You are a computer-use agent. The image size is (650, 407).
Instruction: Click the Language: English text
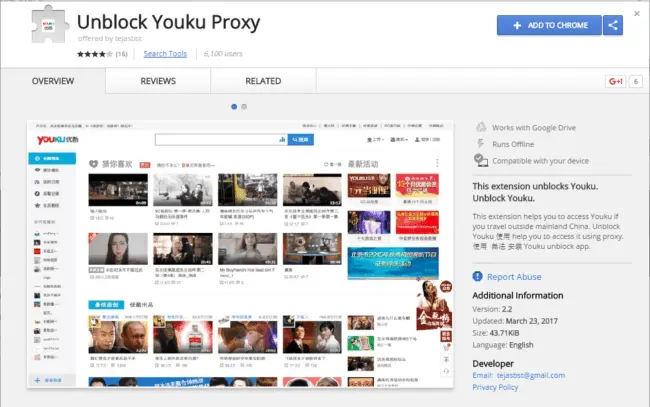503,345
